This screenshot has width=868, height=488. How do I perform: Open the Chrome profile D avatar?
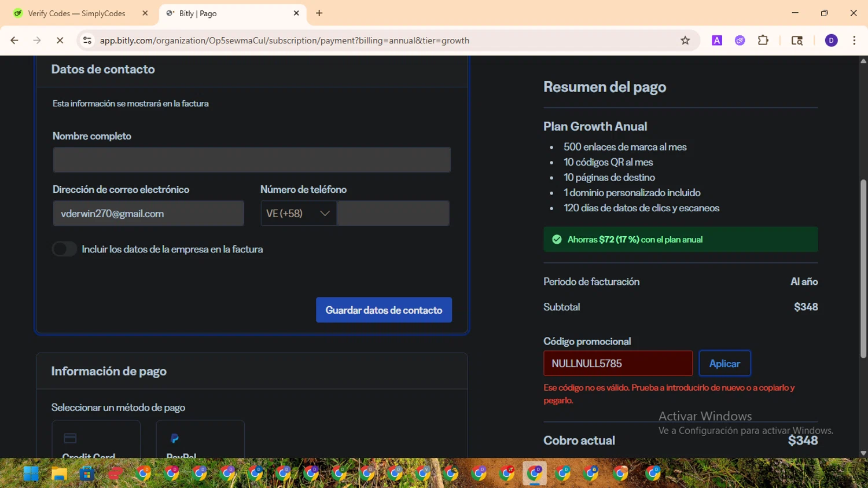(832, 41)
